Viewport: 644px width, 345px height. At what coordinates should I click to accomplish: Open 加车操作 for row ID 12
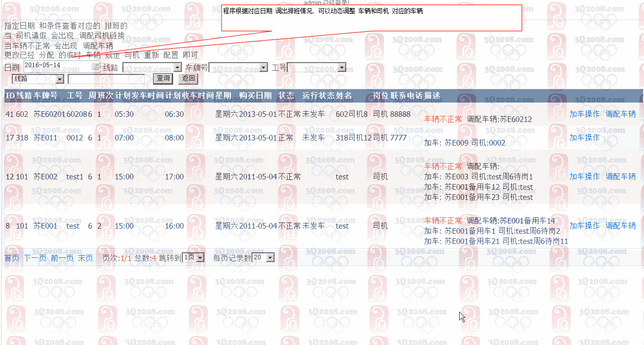(x=585, y=176)
